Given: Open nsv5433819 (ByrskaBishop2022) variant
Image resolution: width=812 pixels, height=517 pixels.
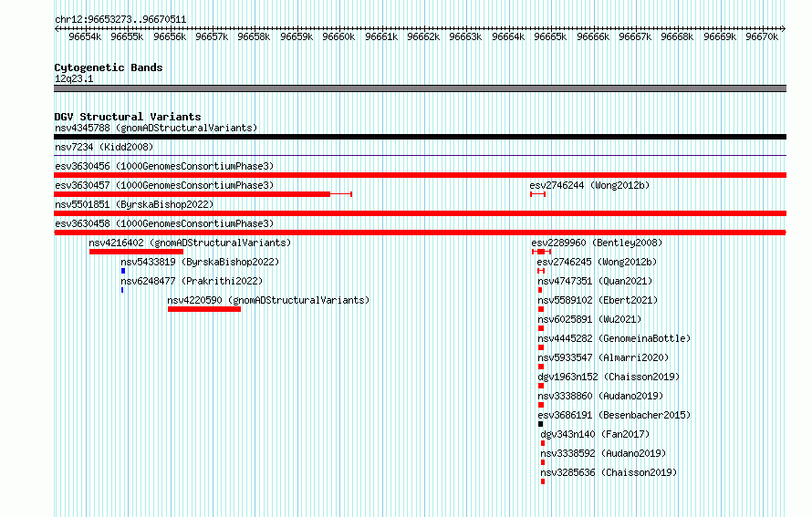Looking at the screenshot, I should pyautogui.click(x=200, y=262).
